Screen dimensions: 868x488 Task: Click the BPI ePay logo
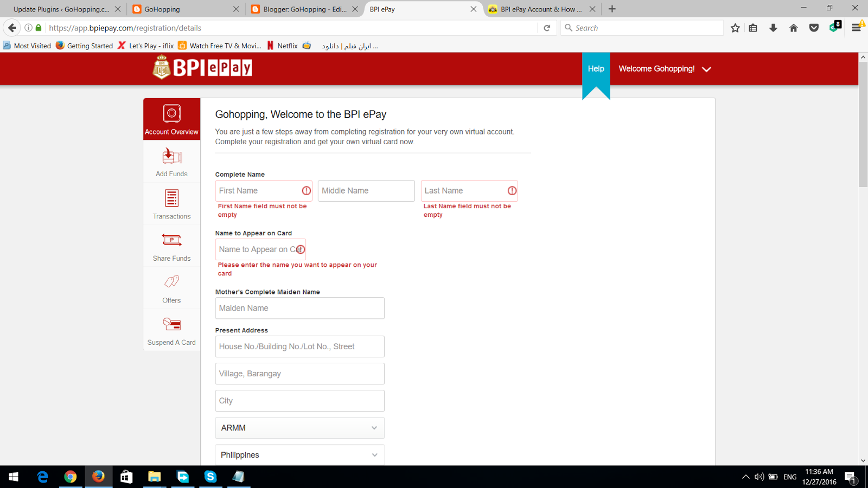coord(201,68)
